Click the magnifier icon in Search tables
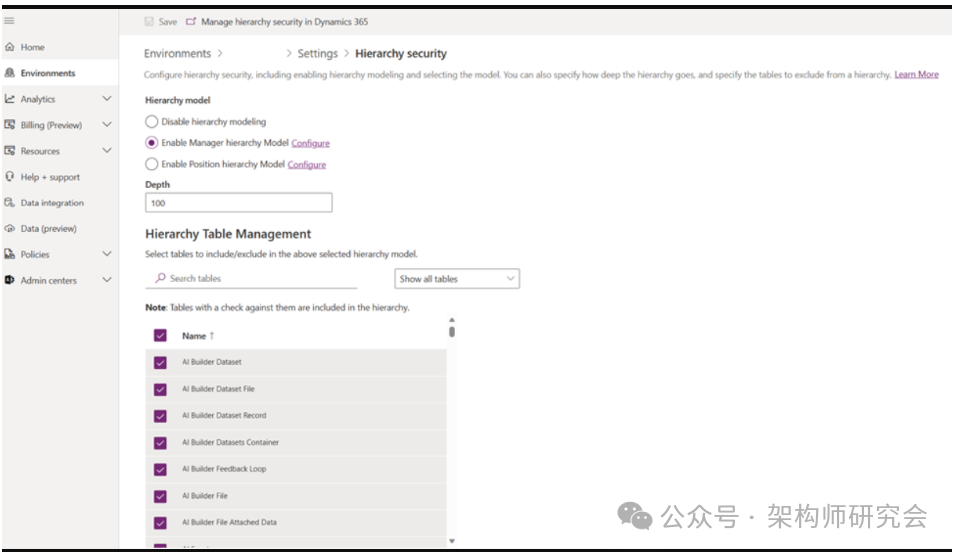This screenshot has height=555, width=958. (160, 278)
